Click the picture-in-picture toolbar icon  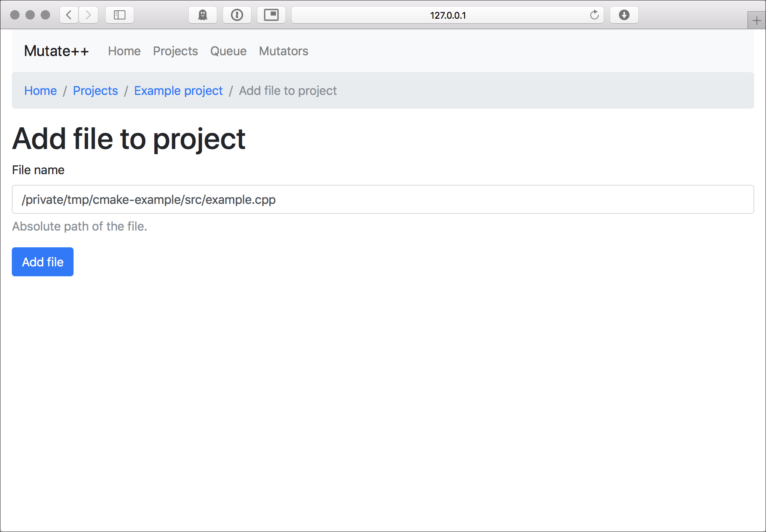coord(271,15)
